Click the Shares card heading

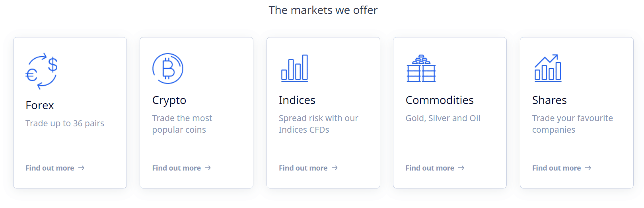tap(549, 100)
